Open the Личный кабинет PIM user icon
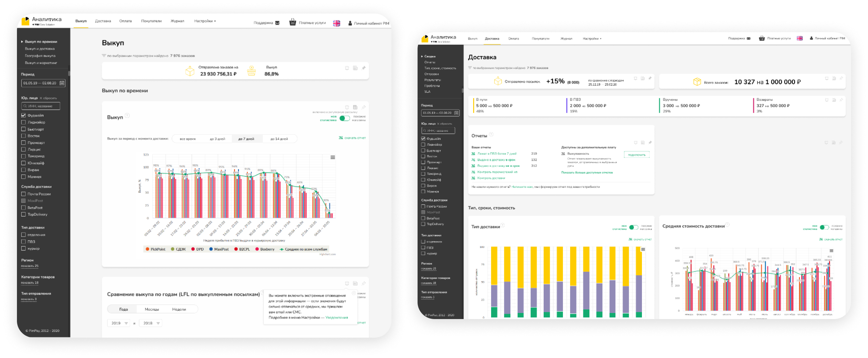This screenshot has height=358, width=868. tap(350, 23)
